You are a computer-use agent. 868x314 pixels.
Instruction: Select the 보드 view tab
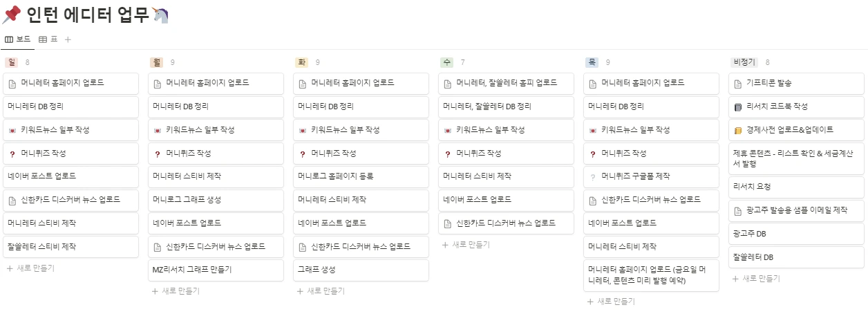[17, 39]
